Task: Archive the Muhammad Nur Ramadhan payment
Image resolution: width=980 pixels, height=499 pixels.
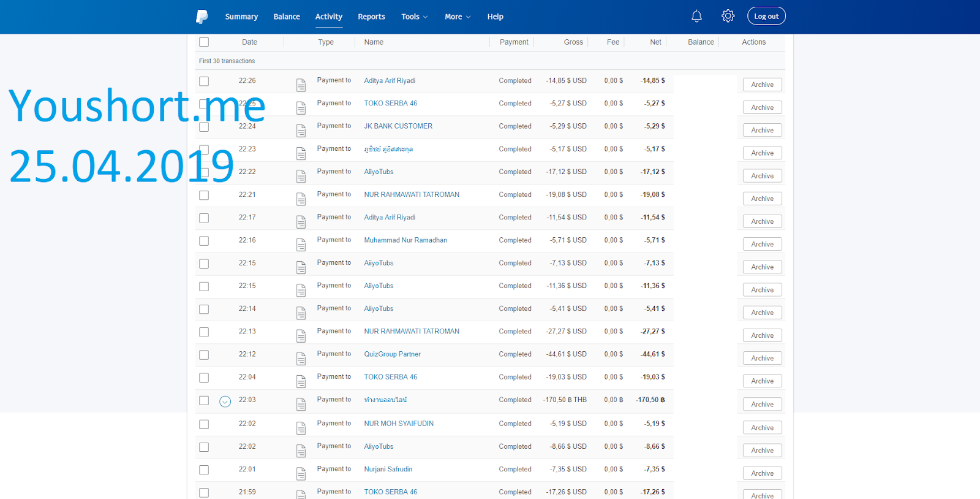Action: pos(762,244)
